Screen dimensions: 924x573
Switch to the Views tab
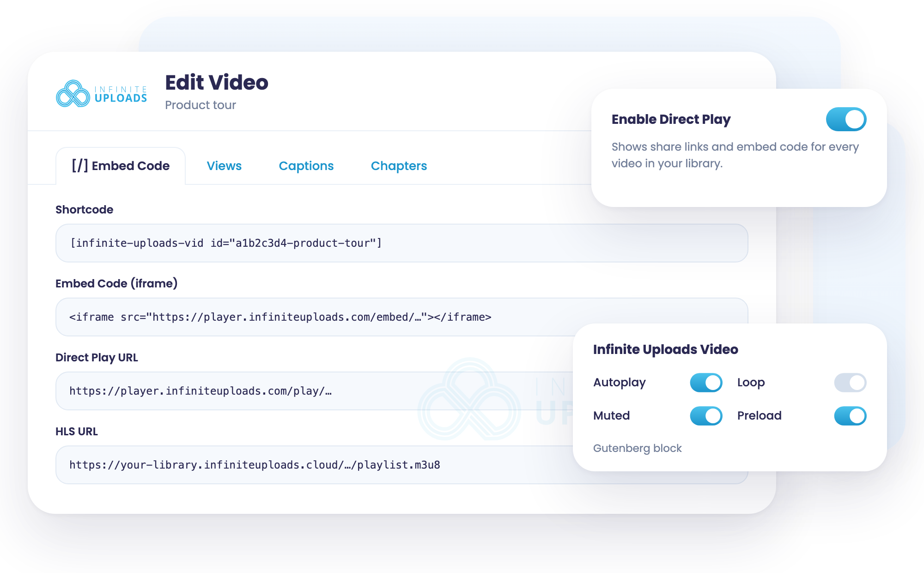224,166
